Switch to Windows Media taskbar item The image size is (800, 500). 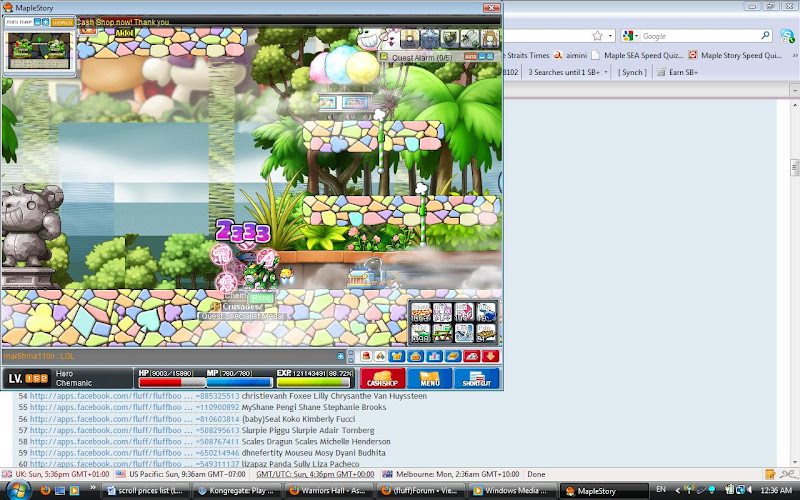click(x=512, y=490)
